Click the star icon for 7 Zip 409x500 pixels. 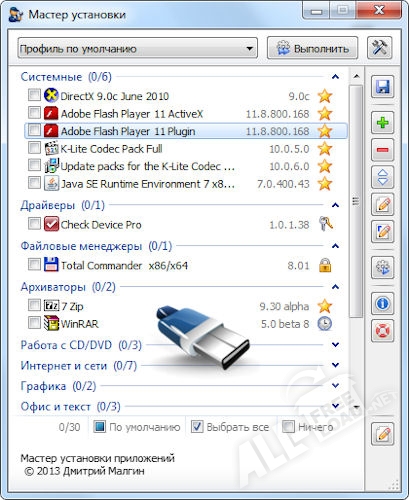click(x=324, y=306)
